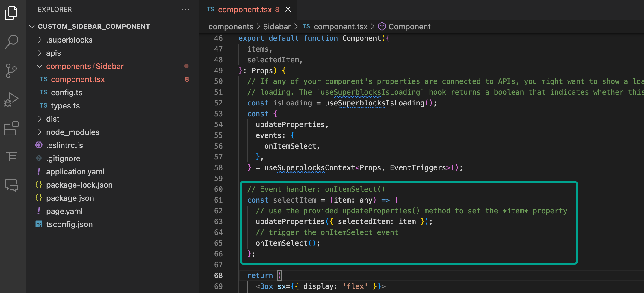Image resolution: width=644 pixels, height=293 pixels.
Task: Click the TS icon beside config.ts
Action: tap(44, 92)
